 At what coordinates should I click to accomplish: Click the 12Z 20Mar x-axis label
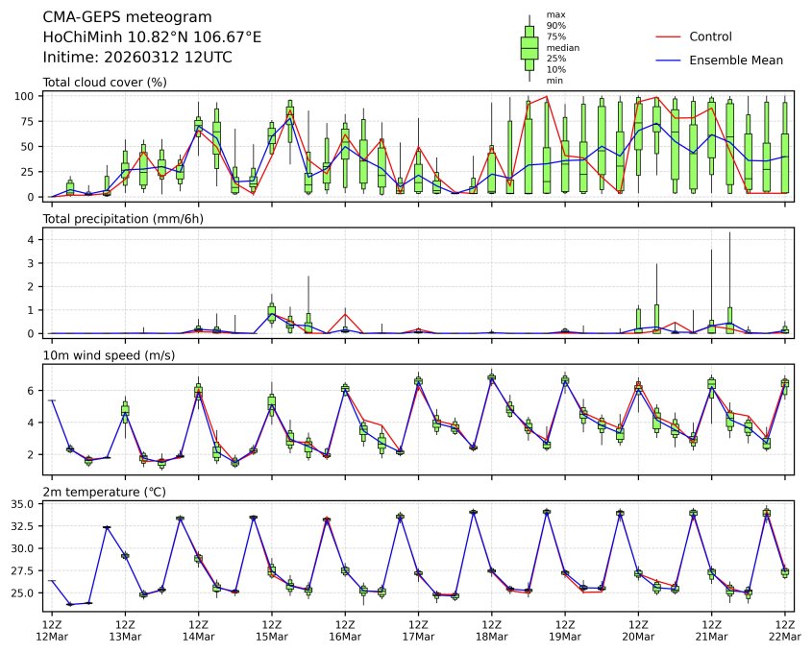638,629
